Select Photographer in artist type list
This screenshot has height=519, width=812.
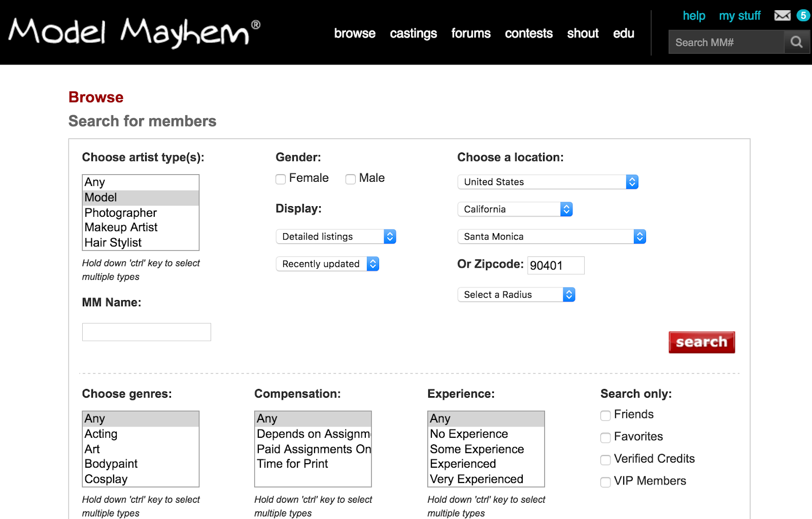tap(141, 213)
